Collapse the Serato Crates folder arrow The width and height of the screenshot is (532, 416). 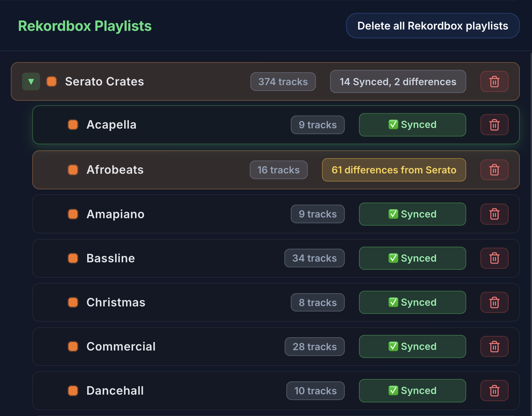(31, 81)
